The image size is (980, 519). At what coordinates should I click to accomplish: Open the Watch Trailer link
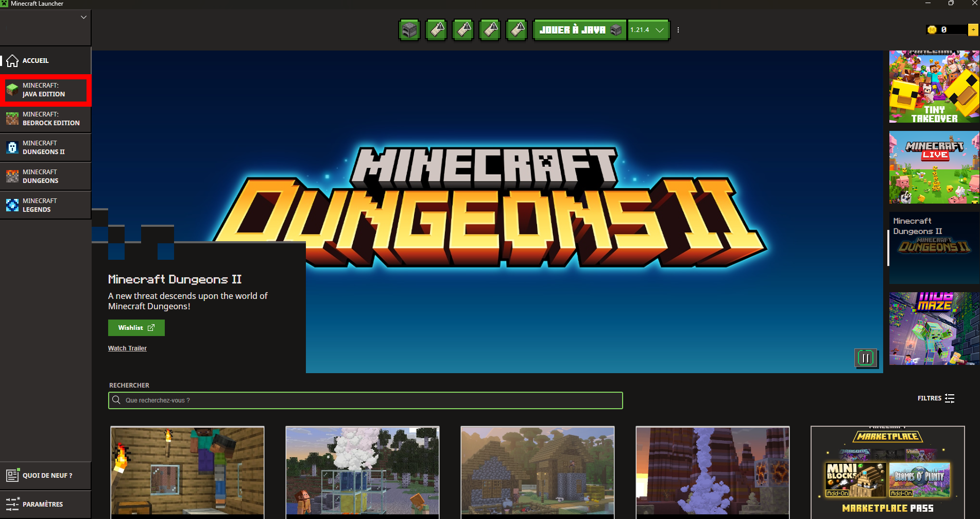(x=127, y=348)
